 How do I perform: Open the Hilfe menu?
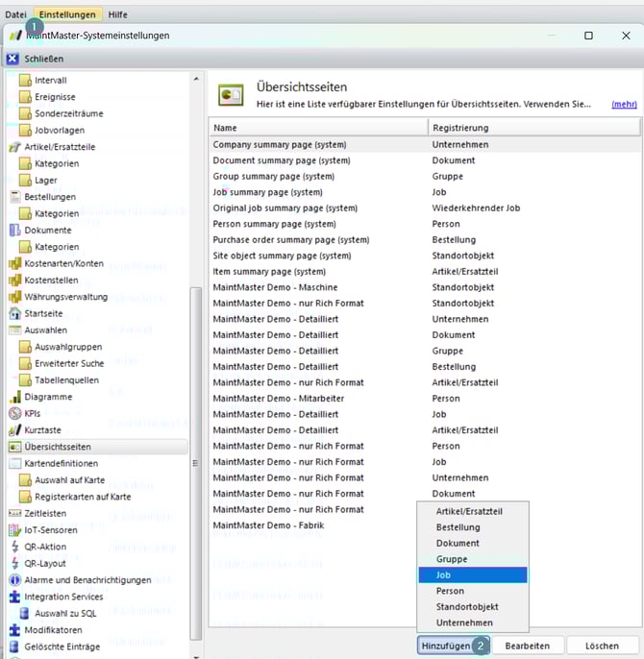tap(116, 14)
